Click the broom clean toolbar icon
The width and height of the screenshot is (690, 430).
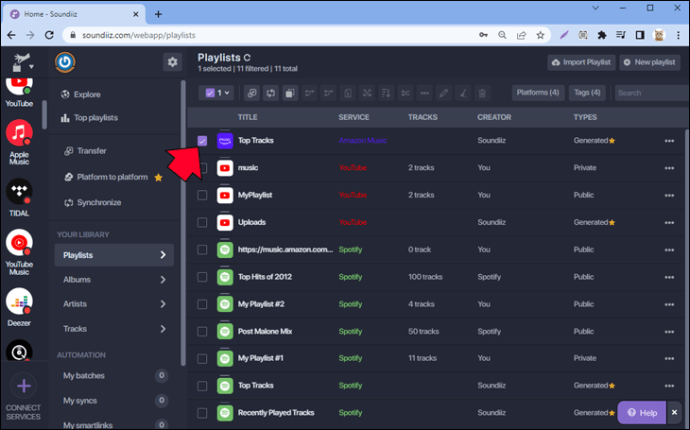pyautogui.click(x=463, y=93)
